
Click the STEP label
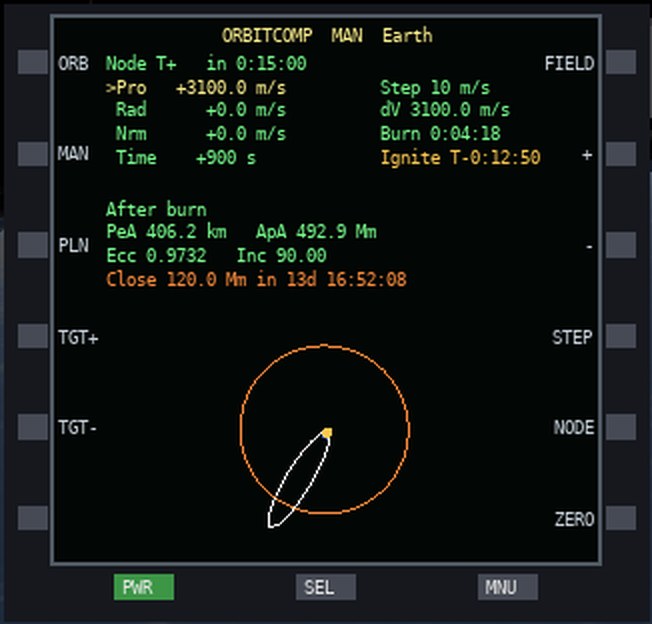coord(573,337)
